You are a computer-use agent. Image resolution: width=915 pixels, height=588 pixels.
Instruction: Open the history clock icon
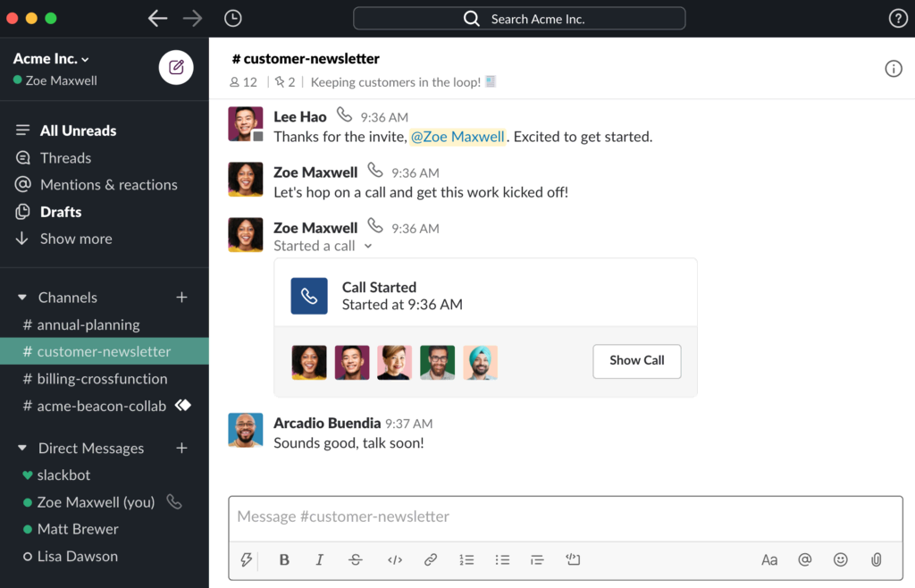[x=232, y=19]
